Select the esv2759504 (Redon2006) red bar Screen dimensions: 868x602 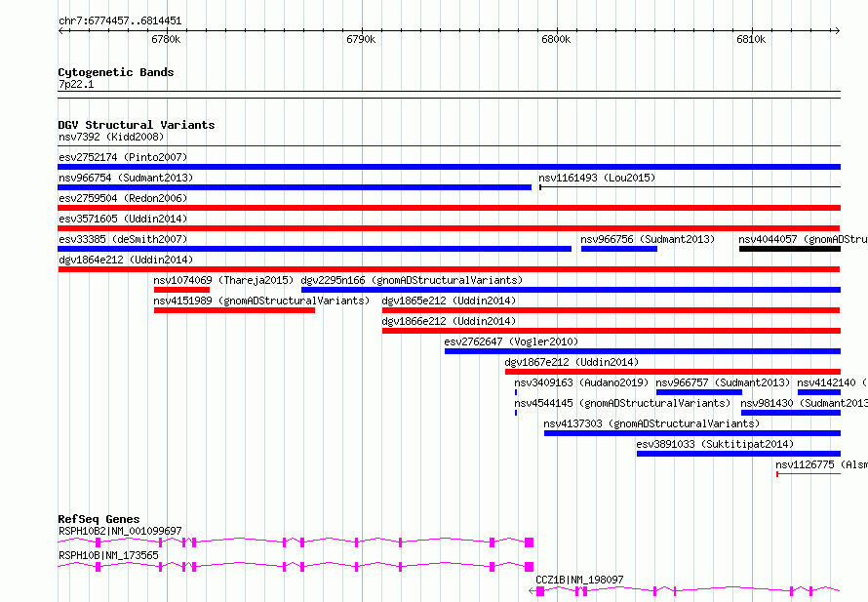point(449,208)
